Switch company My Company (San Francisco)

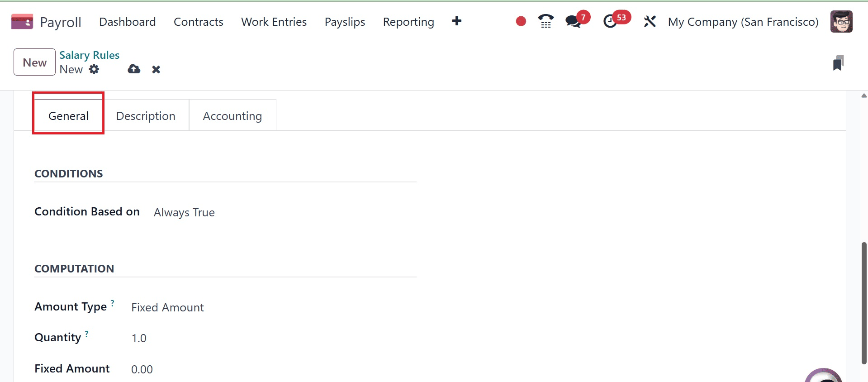[743, 22]
